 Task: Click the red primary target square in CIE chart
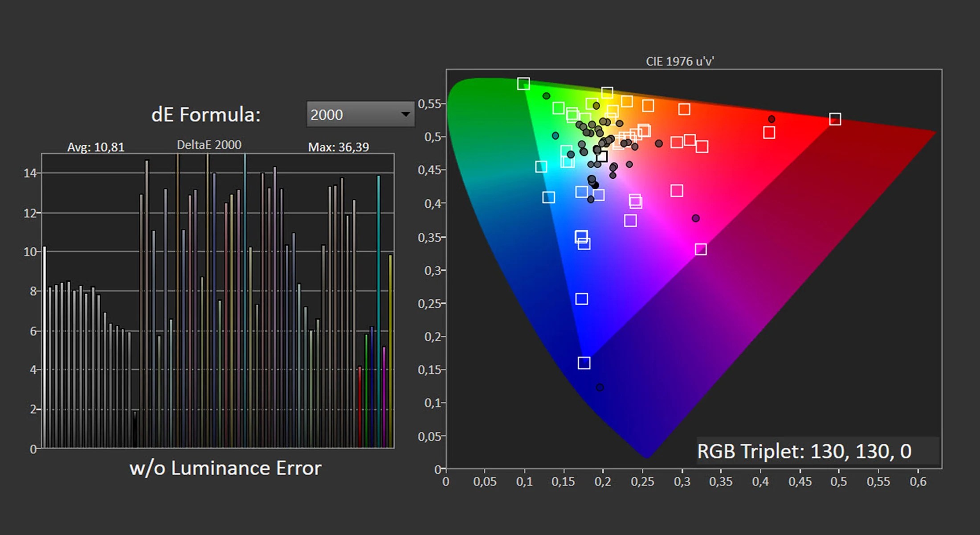pos(835,119)
